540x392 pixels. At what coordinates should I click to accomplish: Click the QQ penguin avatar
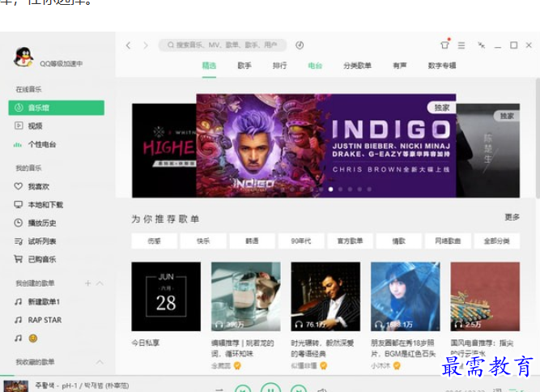point(23,58)
